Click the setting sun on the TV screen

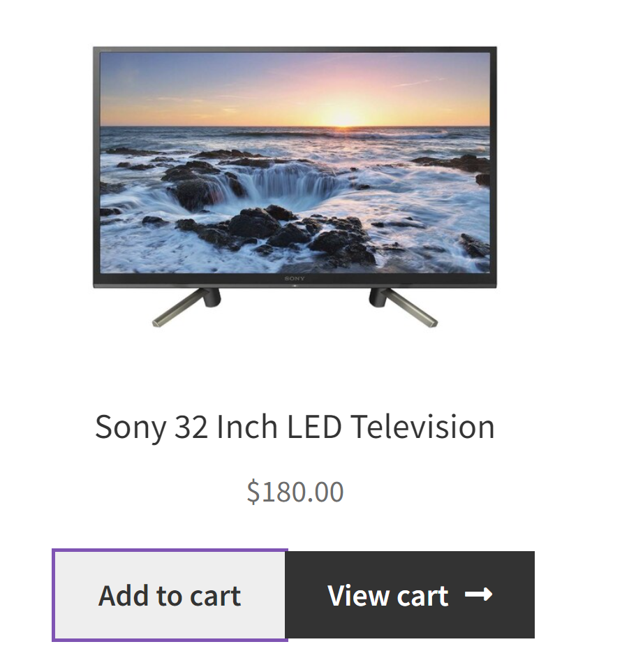[x=343, y=118]
